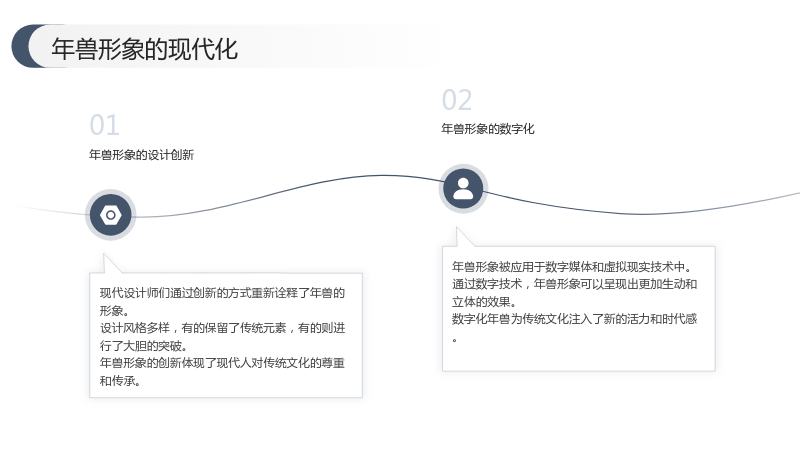This screenshot has width=800, height=450.
Task: Click the sentence 年兽形象的创新体现了现代人
Action: 222,363
